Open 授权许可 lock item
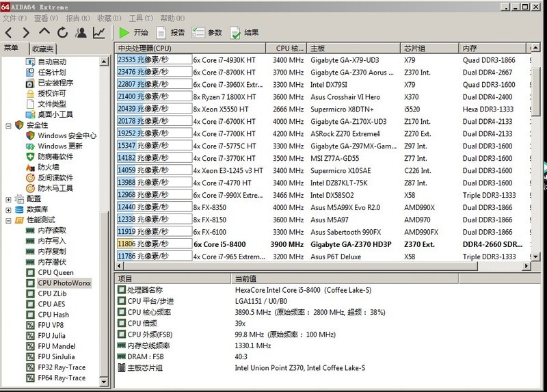Image resolution: width=547 pixels, height=392 pixels. pos(46,93)
